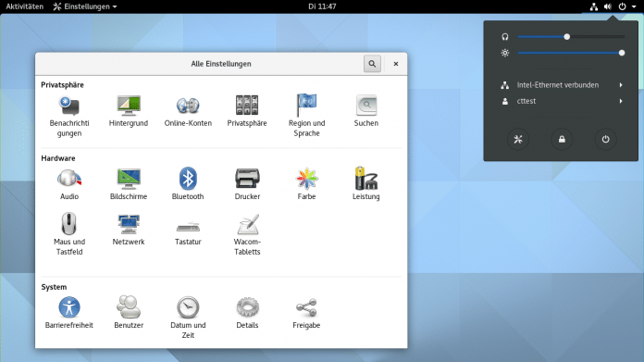Click the search button in settings header
This screenshot has height=362, width=644.
point(372,64)
